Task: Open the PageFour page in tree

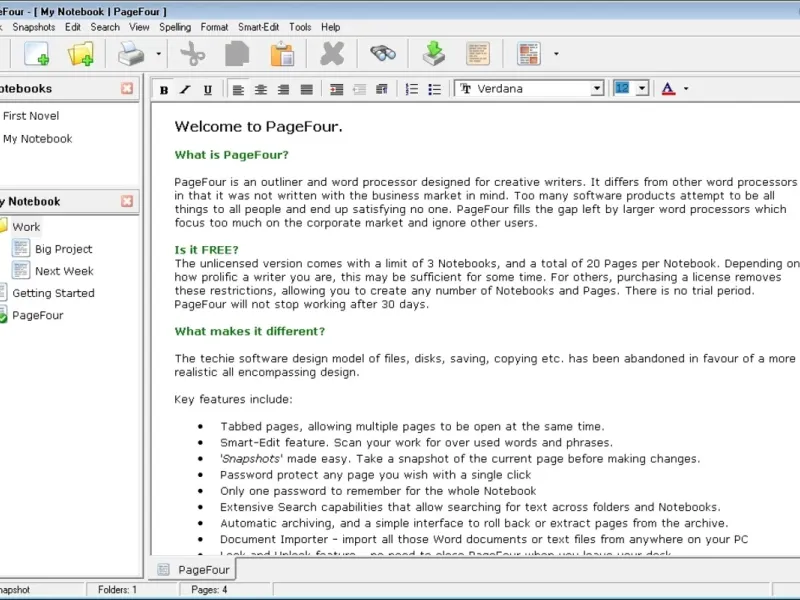Action: (x=38, y=315)
